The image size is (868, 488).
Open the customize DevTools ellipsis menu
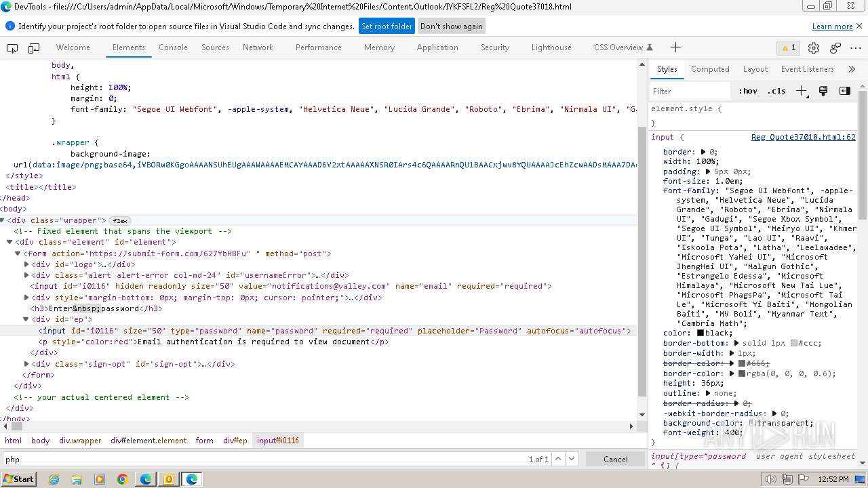[x=856, y=47]
